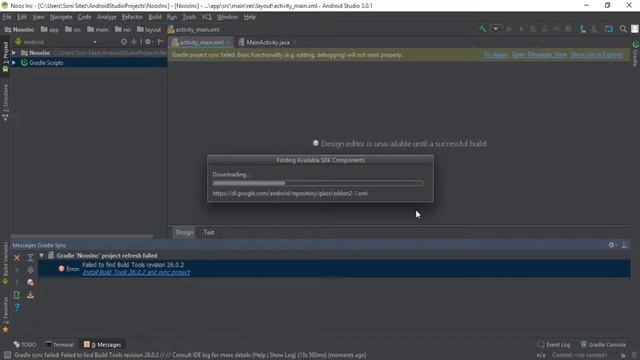The height and width of the screenshot is (360, 640).
Task: Click the Open 'Messages' View link
Action: [x=539, y=55]
